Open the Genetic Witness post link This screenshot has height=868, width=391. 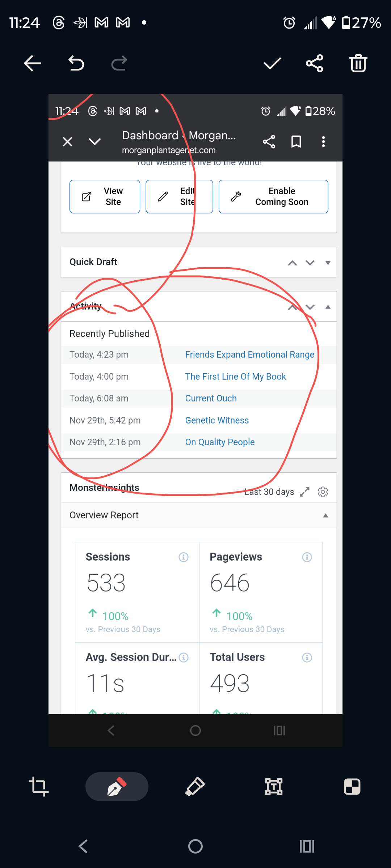[217, 420]
